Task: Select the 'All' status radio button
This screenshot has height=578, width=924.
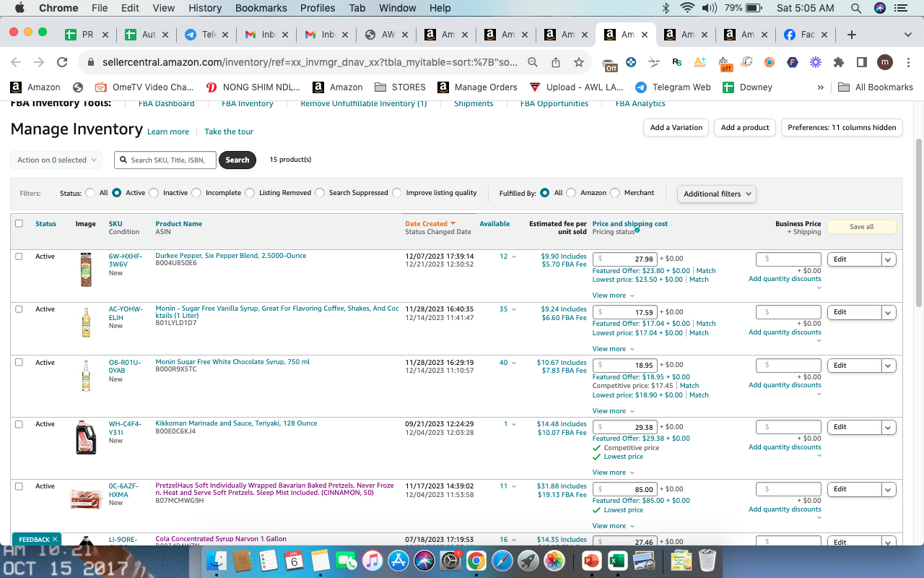Action: 90,193
